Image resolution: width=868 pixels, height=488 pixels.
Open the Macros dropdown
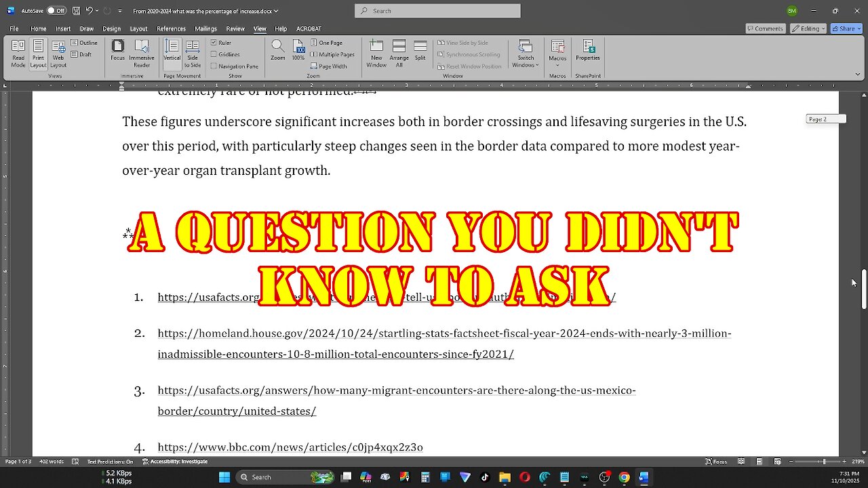click(x=557, y=54)
